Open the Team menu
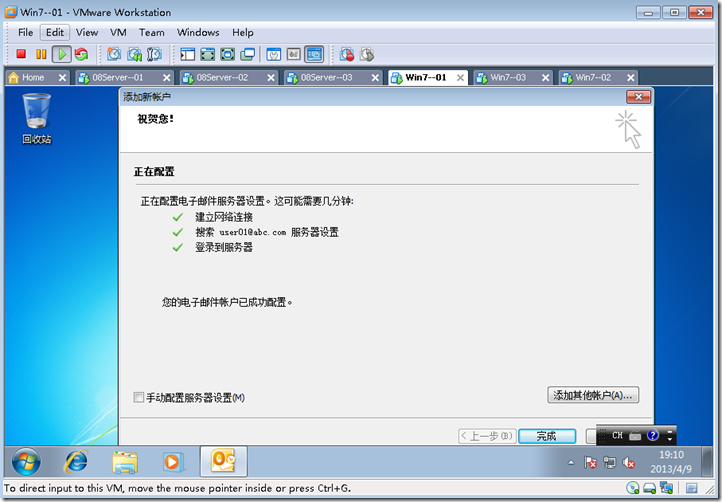The width and height of the screenshot is (722, 502). [x=151, y=32]
